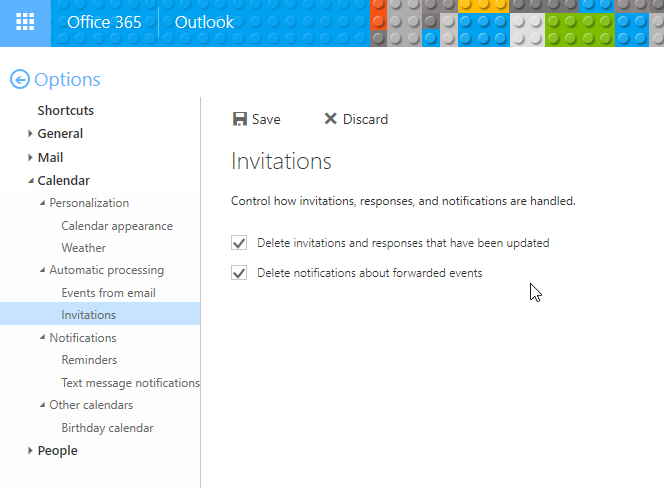Expand the Mail section arrow
This screenshot has width=664, height=488.
point(30,158)
